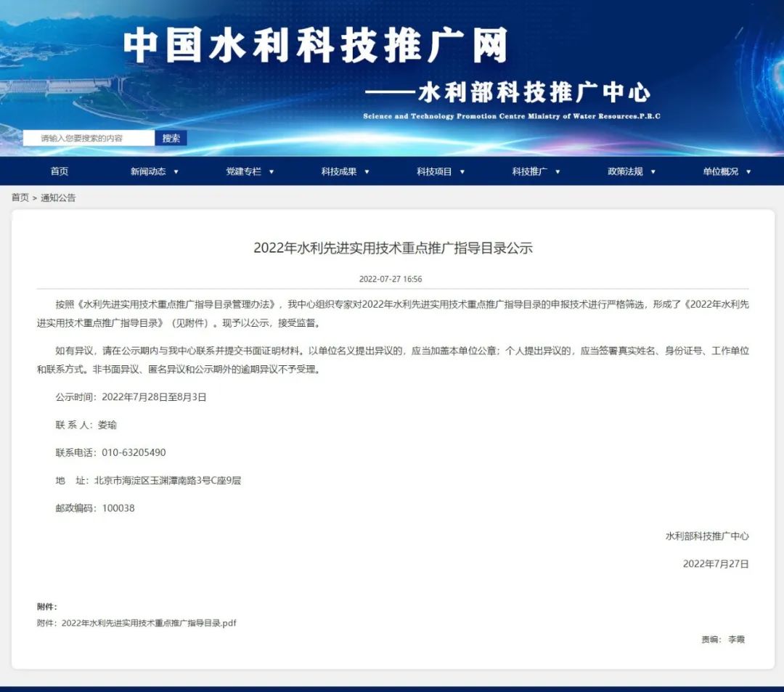Open the 科技项目 menu item
This screenshot has width=784, height=692.
click(x=435, y=171)
